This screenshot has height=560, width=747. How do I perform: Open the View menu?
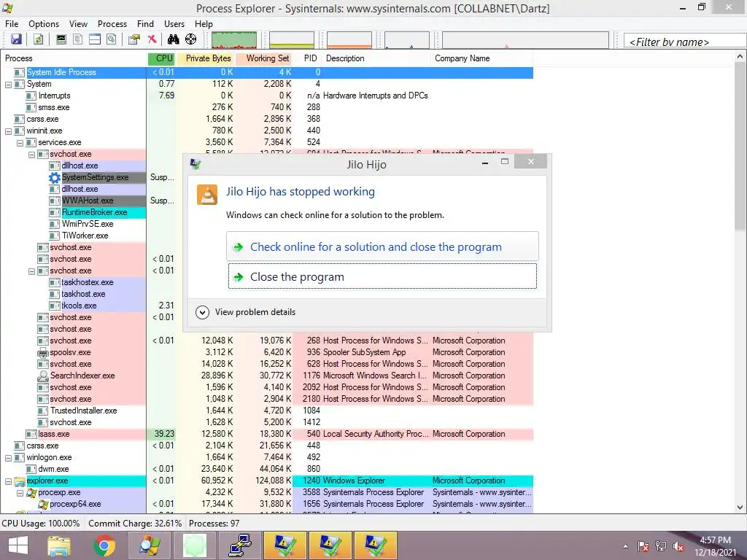coord(78,24)
